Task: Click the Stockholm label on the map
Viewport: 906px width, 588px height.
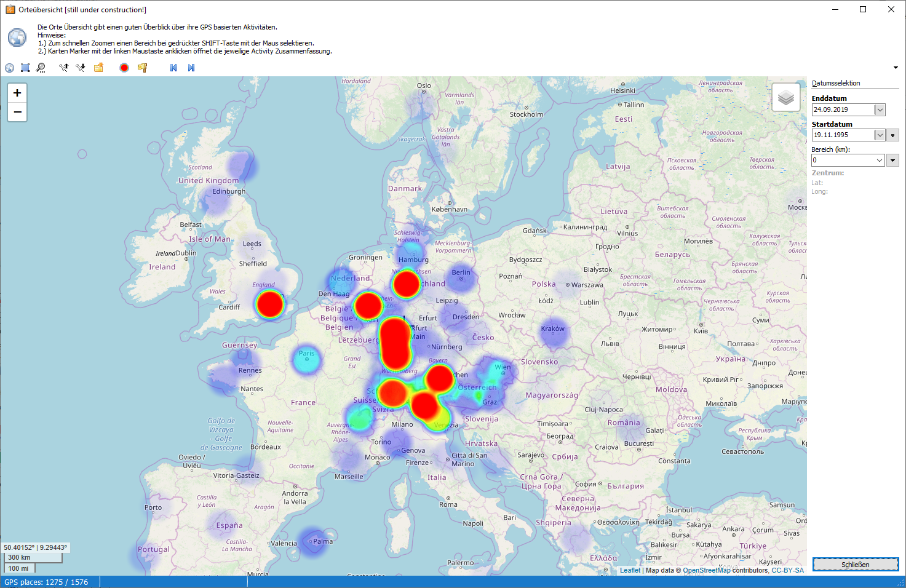Action: [x=527, y=114]
